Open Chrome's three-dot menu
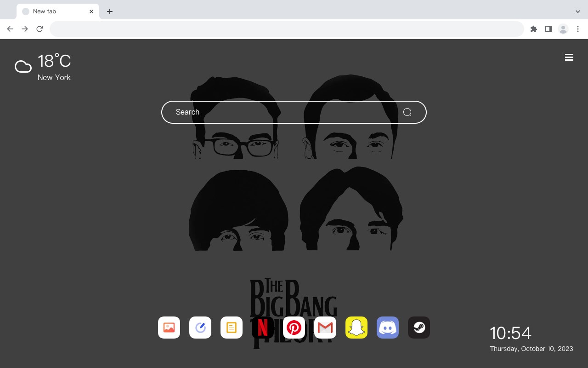Viewport: 588px width, 368px height. 578,29
